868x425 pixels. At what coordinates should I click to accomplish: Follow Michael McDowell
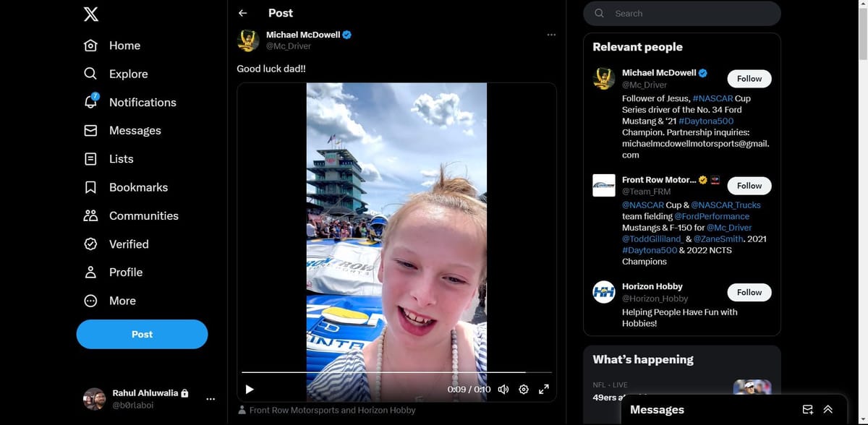(x=749, y=78)
